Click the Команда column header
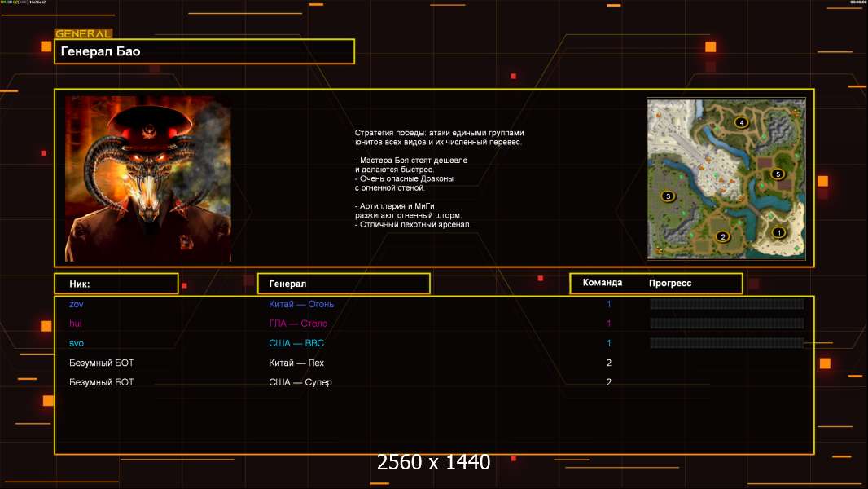The width and height of the screenshot is (868, 489). [603, 283]
